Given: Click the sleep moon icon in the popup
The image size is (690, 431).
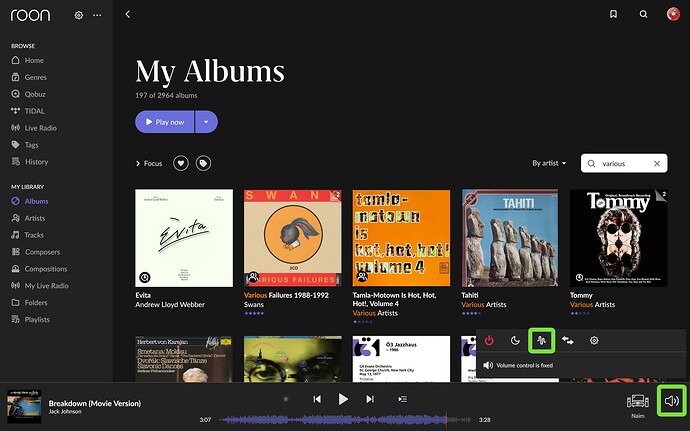Looking at the screenshot, I should tap(515, 340).
